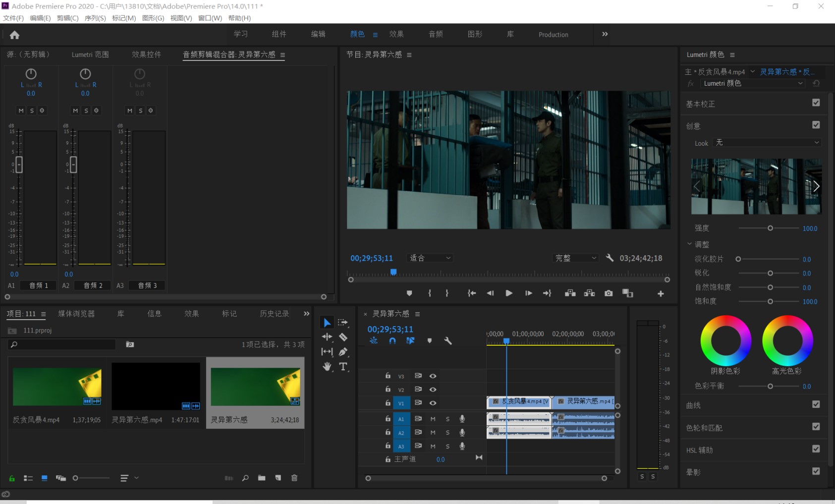Click the Home icon
This screenshot has height=504, width=835.
coord(15,35)
